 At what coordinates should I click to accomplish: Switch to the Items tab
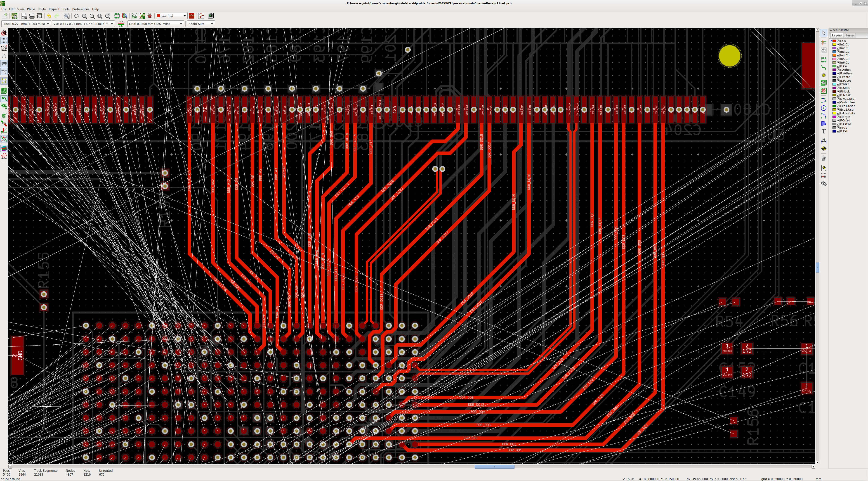pos(849,36)
